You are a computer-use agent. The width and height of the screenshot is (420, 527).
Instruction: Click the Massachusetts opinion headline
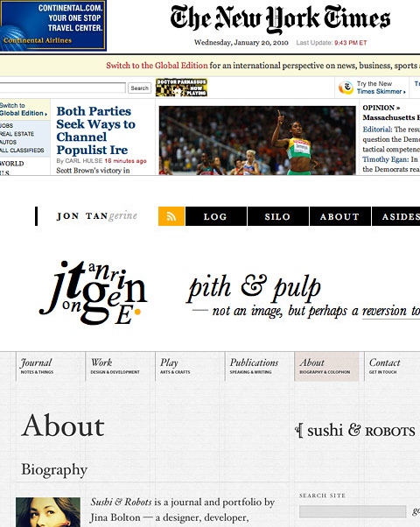coord(391,117)
